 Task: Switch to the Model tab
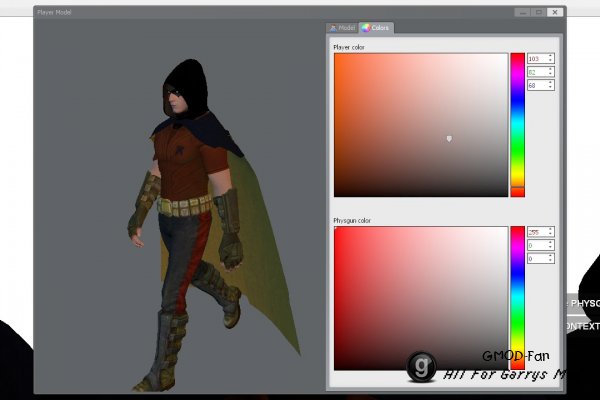[343, 28]
